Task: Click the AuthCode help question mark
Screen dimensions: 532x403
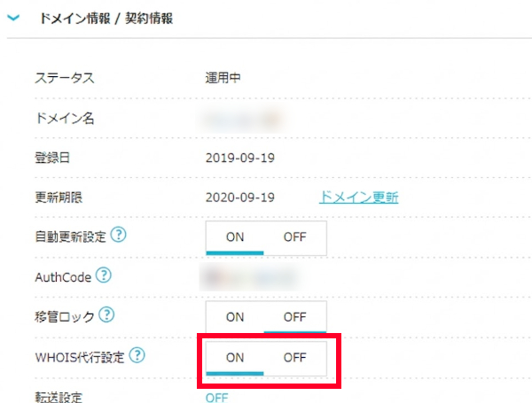Action: [x=104, y=275]
